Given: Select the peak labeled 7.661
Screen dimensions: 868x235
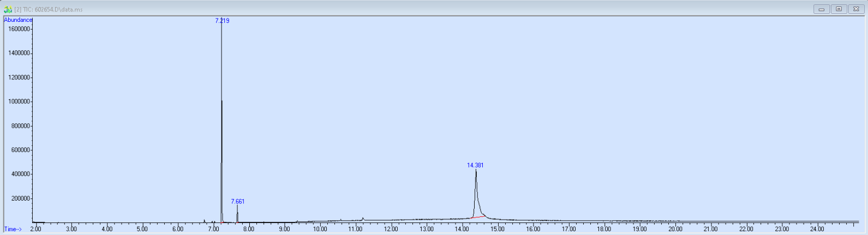Looking at the screenshot, I should tap(237, 201).
